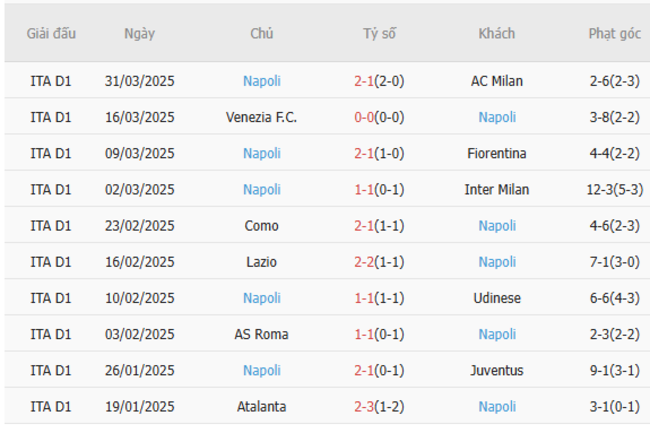The width and height of the screenshot is (650, 433).
Task: Open the 0-0 score of Venezia match
Action: tap(365, 117)
